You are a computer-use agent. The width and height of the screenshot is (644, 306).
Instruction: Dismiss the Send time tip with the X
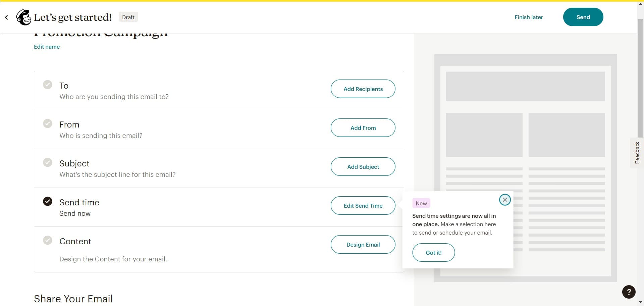pos(505,199)
